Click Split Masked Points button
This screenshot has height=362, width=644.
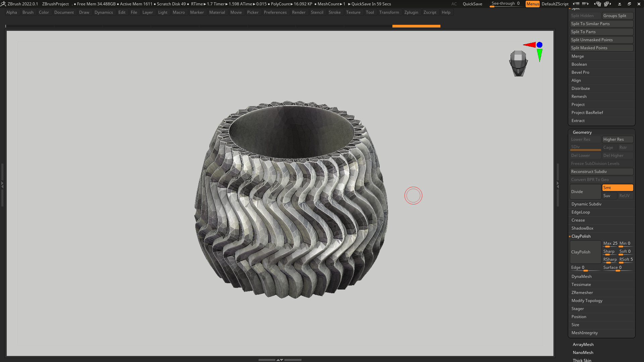pos(602,48)
